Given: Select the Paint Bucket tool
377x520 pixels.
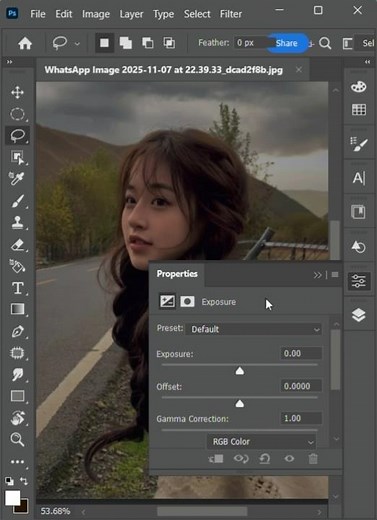Looking at the screenshot, I should [17, 266].
